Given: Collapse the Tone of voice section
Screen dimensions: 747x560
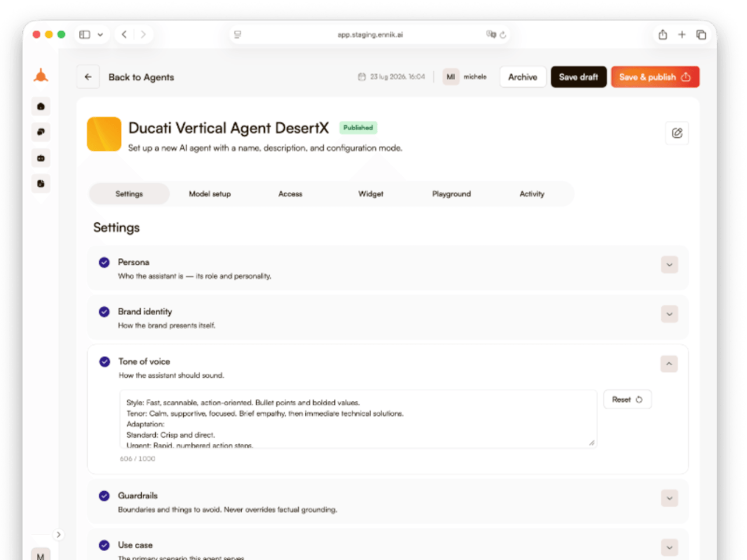Looking at the screenshot, I should tap(669, 364).
